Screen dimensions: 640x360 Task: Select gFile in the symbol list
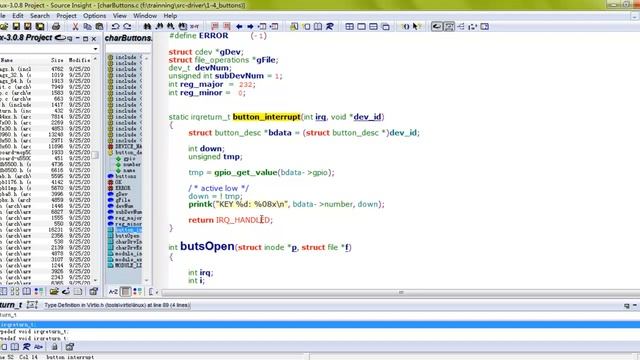pos(122,200)
